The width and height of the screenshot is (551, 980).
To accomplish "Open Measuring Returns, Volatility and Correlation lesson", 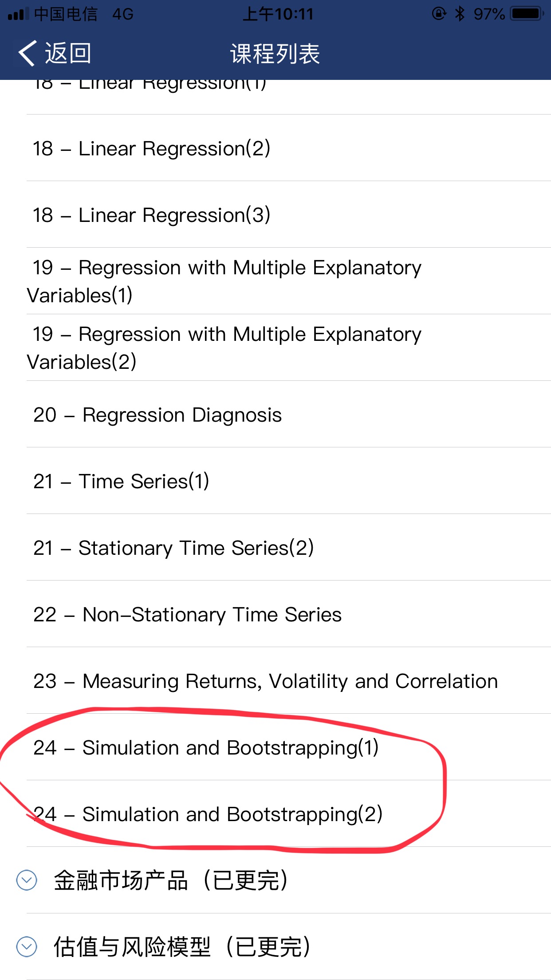I will tap(265, 681).
